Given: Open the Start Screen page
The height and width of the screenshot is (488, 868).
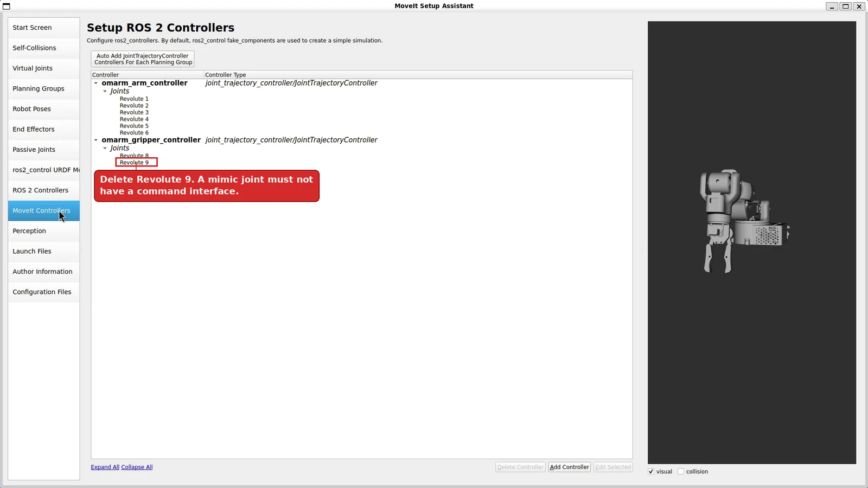Looking at the screenshot, I should [44, 28].
